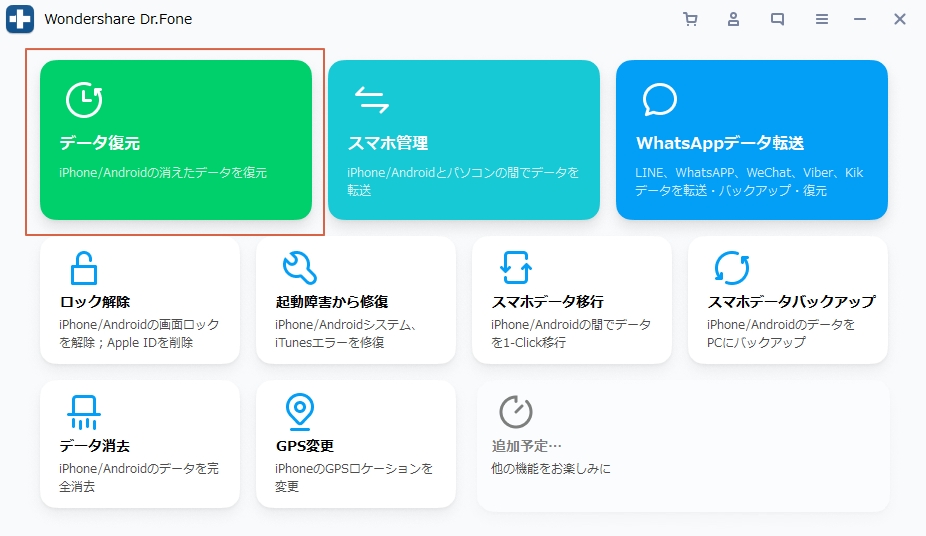
Task: Click the text PCにバックアップ
Action: pos(756,342)
